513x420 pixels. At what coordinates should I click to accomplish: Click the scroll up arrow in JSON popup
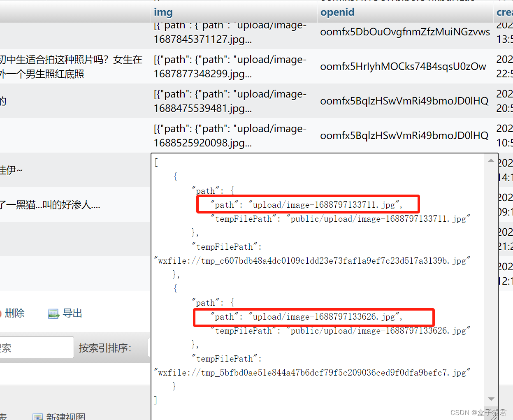coord(491,160)
